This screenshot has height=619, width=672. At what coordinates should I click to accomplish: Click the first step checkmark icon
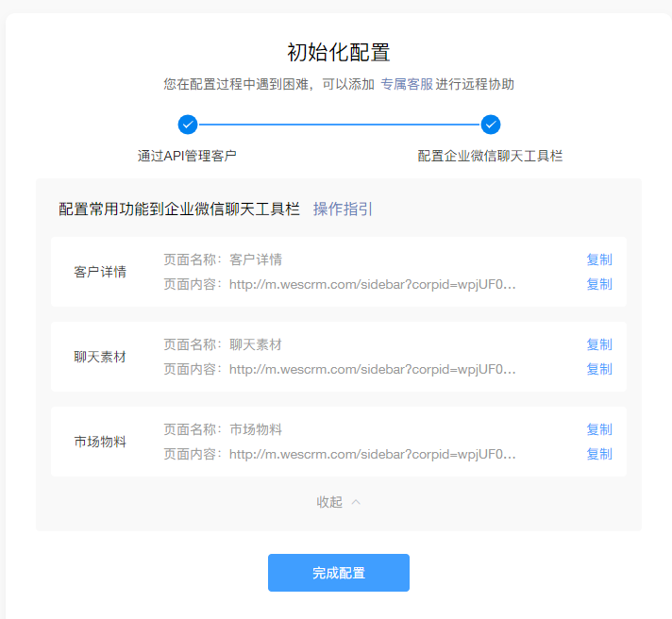click(188, 125)
